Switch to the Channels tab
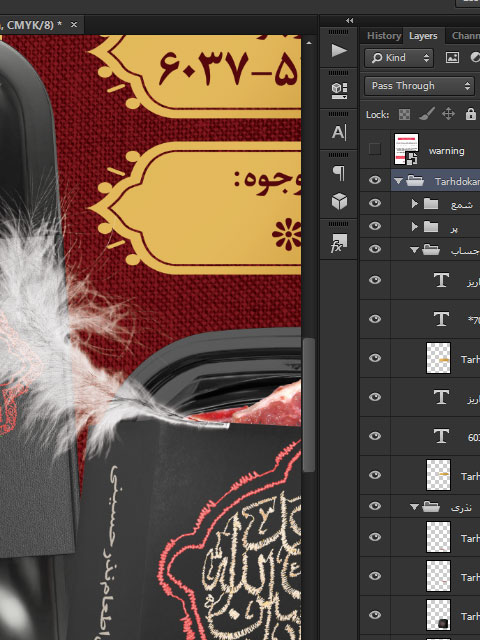The height and width of the screenshot is (640, 480). (466, 36)
